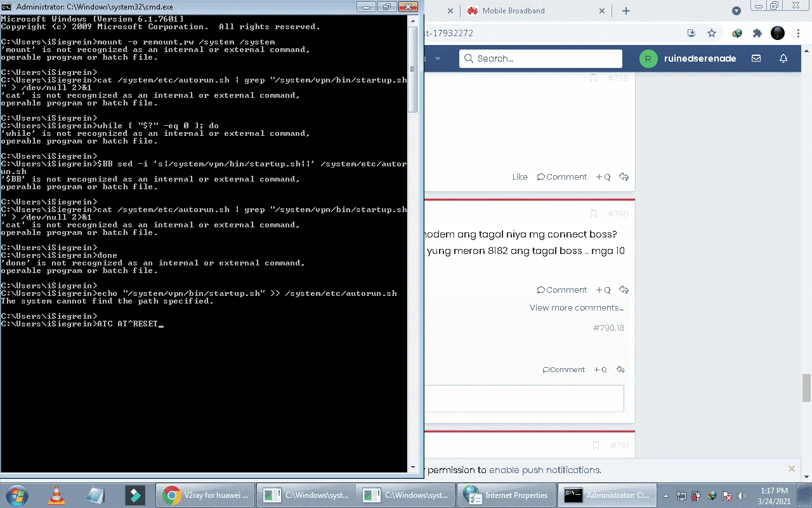This screenshot has width=812, height=508.
Task: Quote post #790 with +Q
Action: tap(603, 290)
